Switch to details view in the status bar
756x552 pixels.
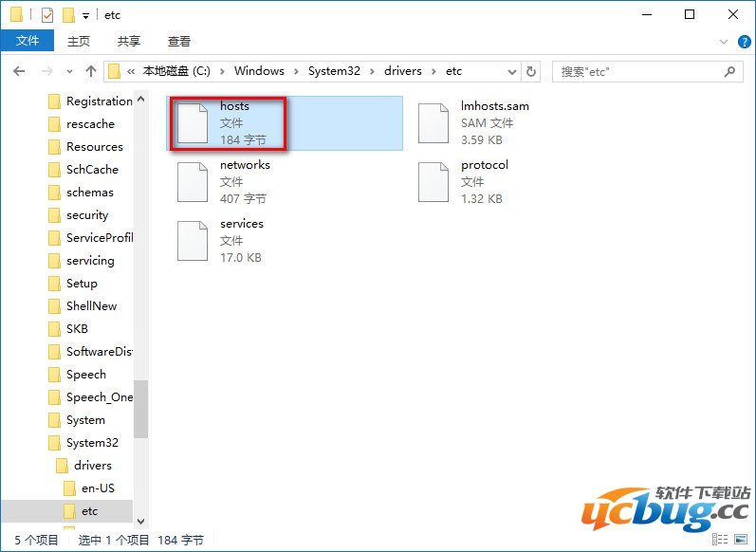click(722, 540)
